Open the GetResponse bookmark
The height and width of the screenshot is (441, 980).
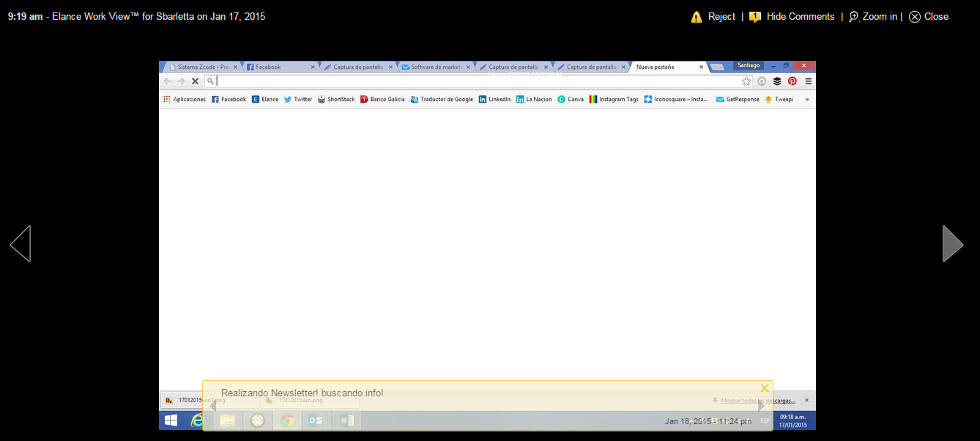738,99
